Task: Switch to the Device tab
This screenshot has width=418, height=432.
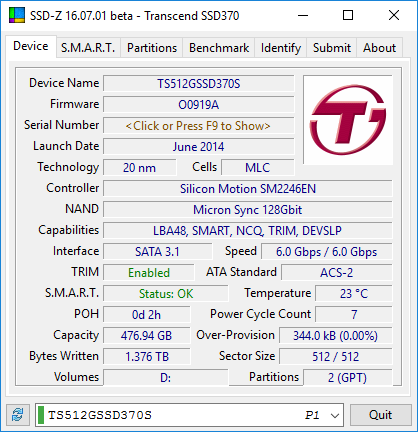Action: point(31,46)
